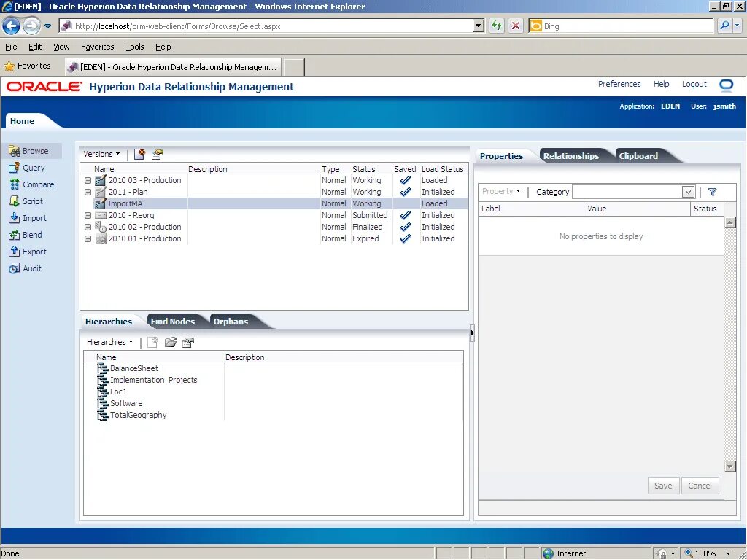Image resolution: width=747 pixels, height=560 pixels.
Task: Click the Submitted status of 2010 - Reorg
Action: point(370,215)
